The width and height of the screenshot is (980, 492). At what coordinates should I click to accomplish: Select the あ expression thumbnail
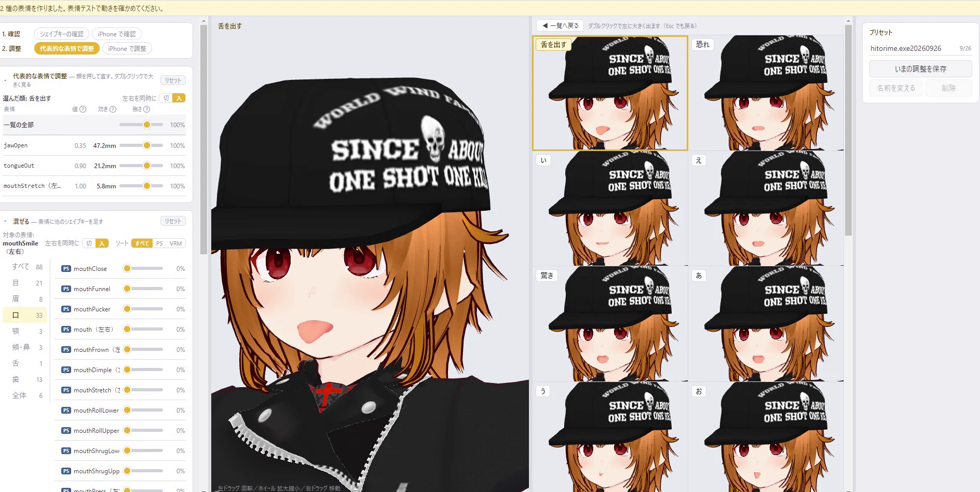[766, 324]
